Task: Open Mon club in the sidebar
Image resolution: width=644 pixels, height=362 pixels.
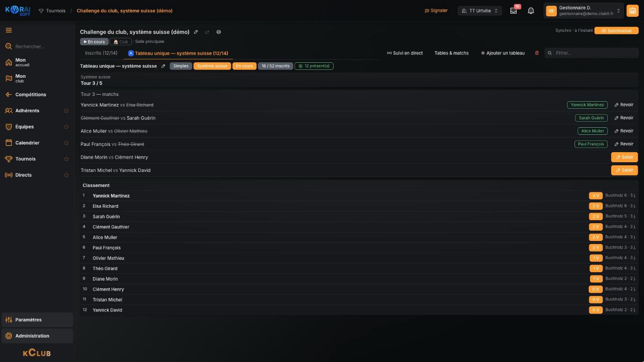Action: [x=37, y=78]
